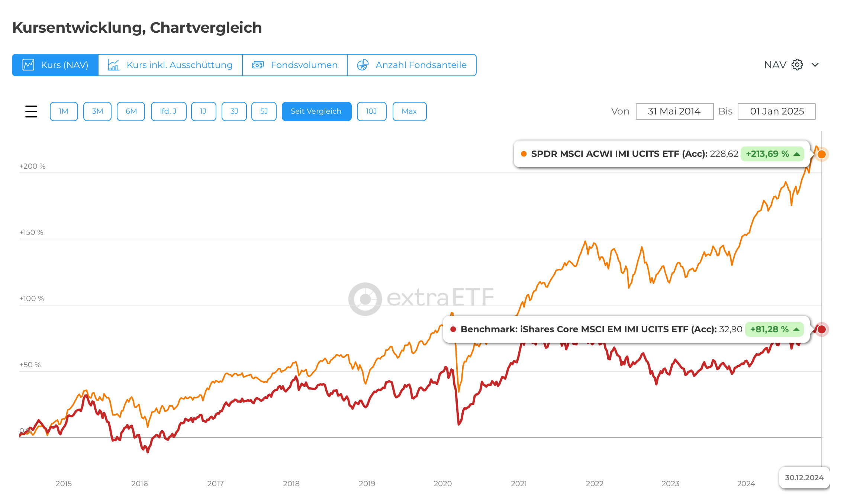Click the money icon beside Fondsvolumen
This screenshot has width=844, height=504.
258,65
